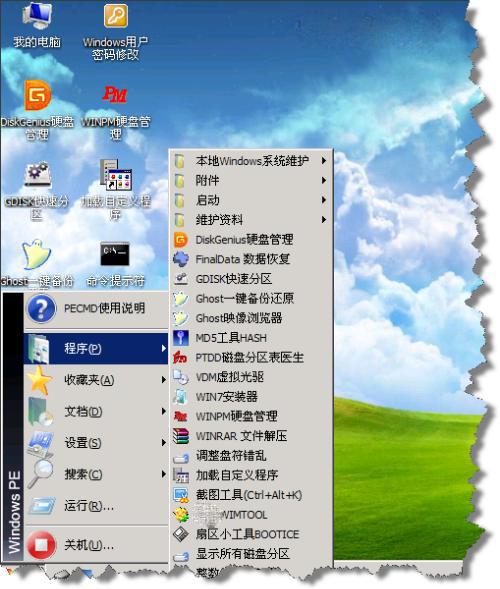The image size is (500, 589).
Task: Open WINPM硬盘管理 desktop shortcut
Action: click(x=115, y=112)
